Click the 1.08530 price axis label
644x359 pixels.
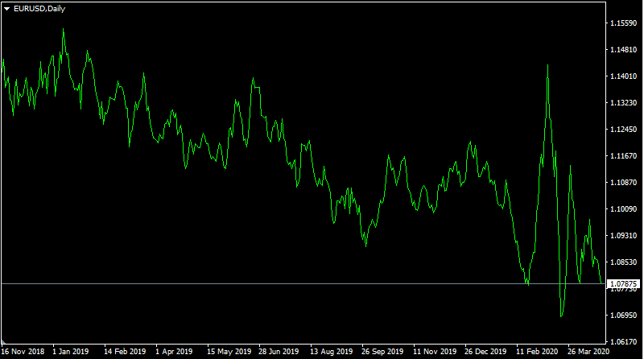[x=623, y=262]
